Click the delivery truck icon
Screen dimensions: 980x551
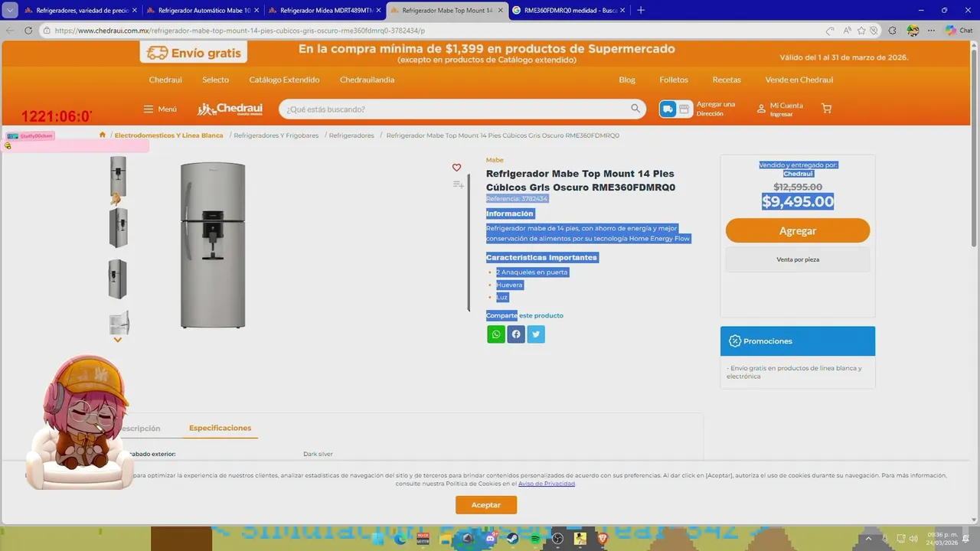(x=668, y=109)
